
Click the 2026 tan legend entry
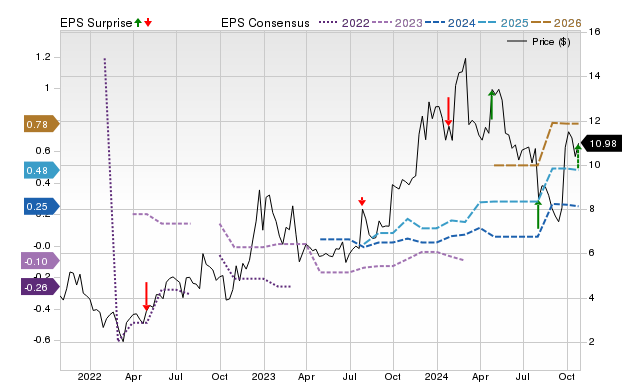pos(556,23)
